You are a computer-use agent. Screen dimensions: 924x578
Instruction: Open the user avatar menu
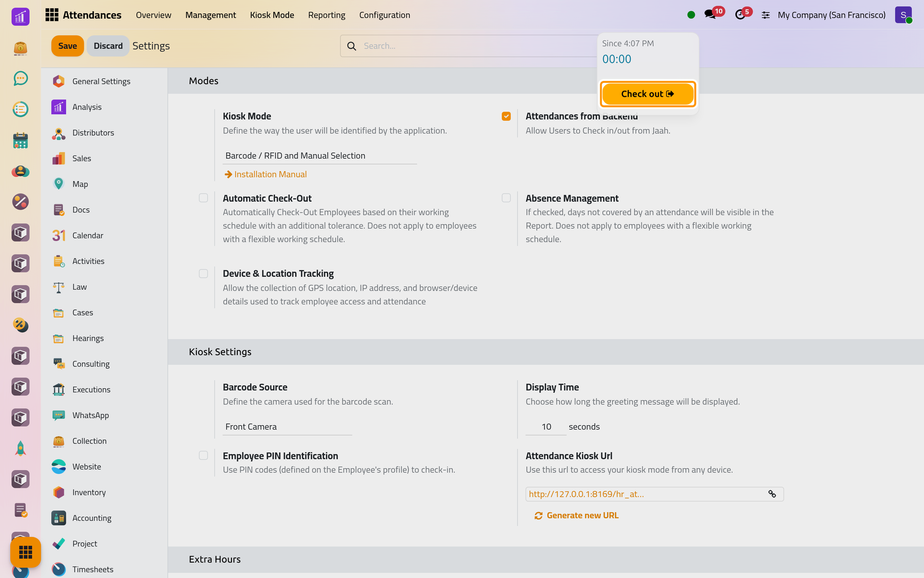pyautogui.click(x=903, y=15)
